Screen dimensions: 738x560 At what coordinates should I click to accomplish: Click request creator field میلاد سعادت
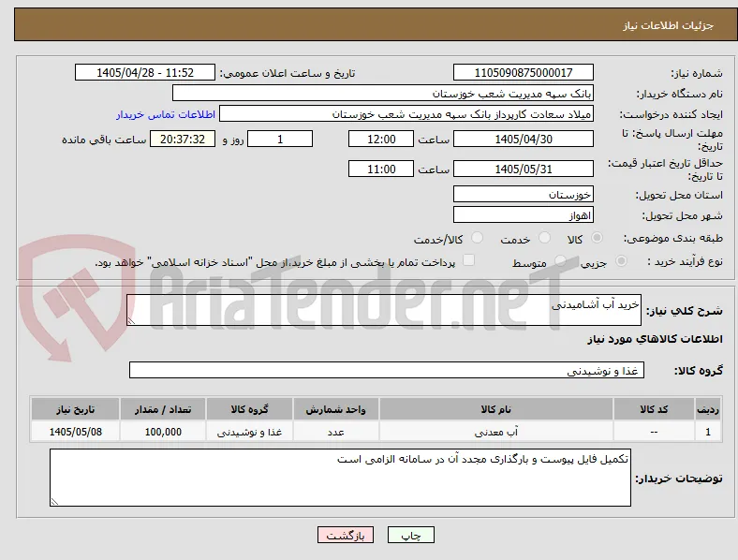point(406,114)
